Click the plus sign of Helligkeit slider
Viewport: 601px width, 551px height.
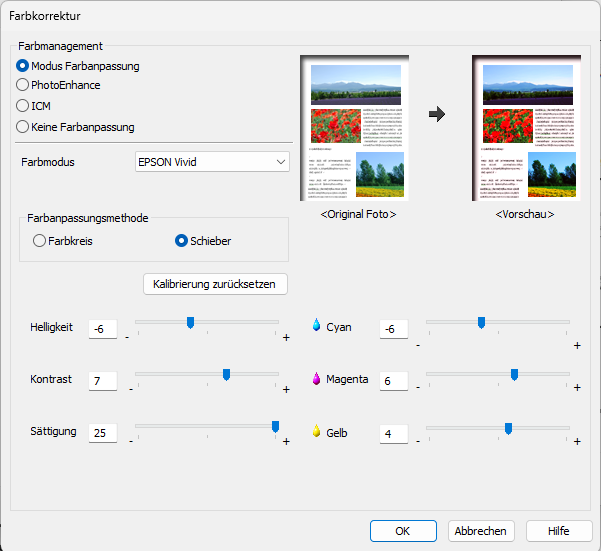tap(286, 338)
